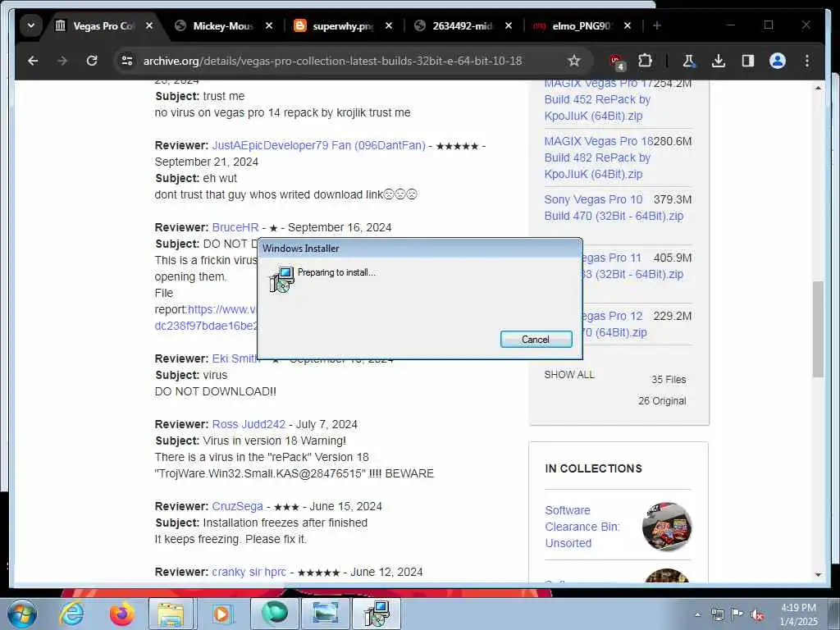Launch Internet Explorer from the taskbar
The height and width of the screenshot is (630, 840).
coord(71,614)
